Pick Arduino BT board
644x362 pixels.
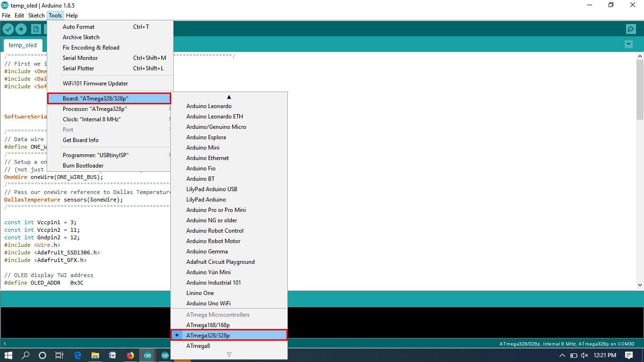[229, 179]
